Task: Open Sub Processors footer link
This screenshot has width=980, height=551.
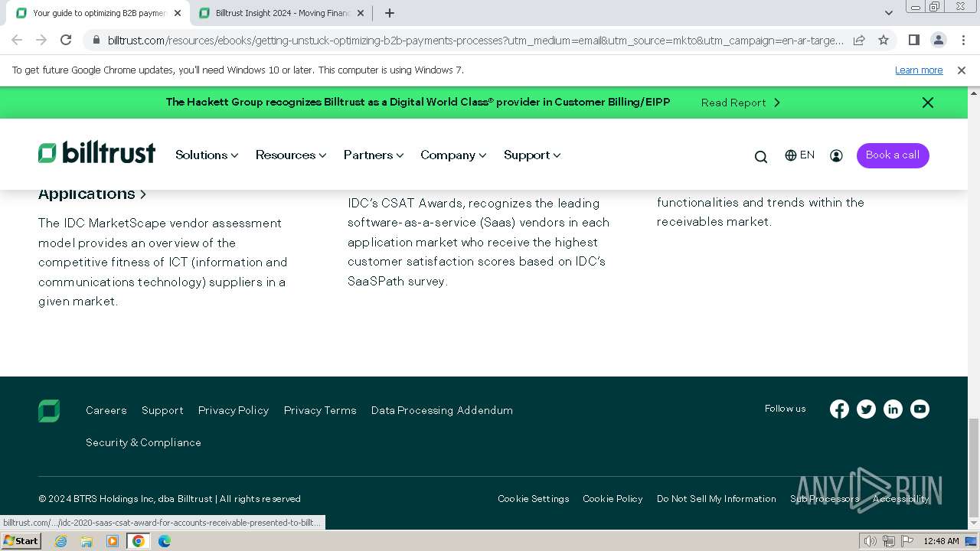Action: (x=825, y=499)
